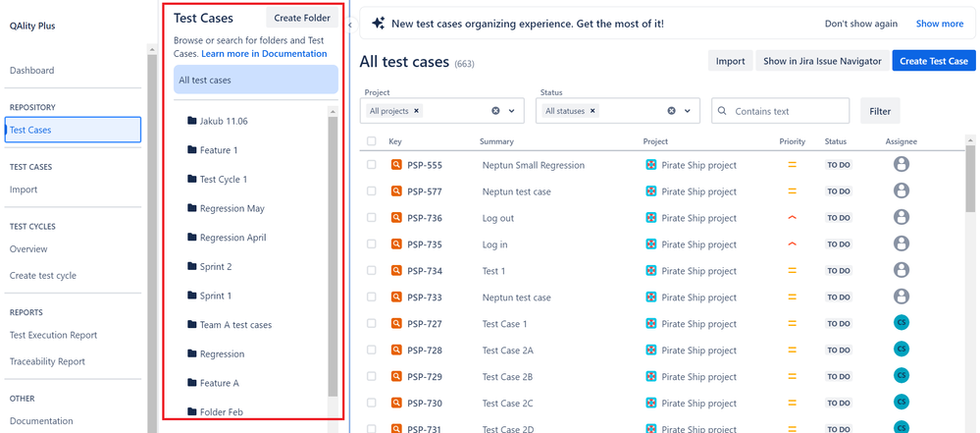
Task: Click the high priority icon for Log in
Action: [792, 244]
